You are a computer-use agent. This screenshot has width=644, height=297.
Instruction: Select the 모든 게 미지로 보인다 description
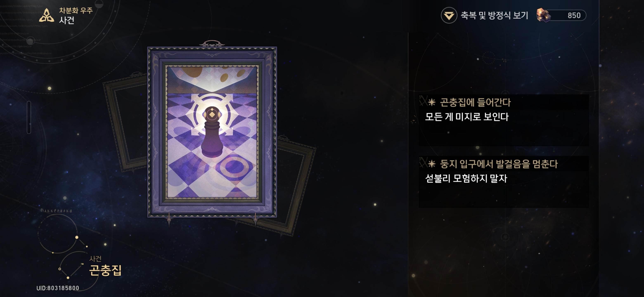467,117
